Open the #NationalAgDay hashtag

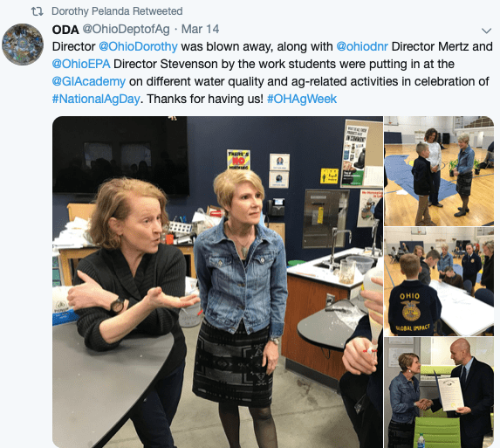tap(96, 100)
